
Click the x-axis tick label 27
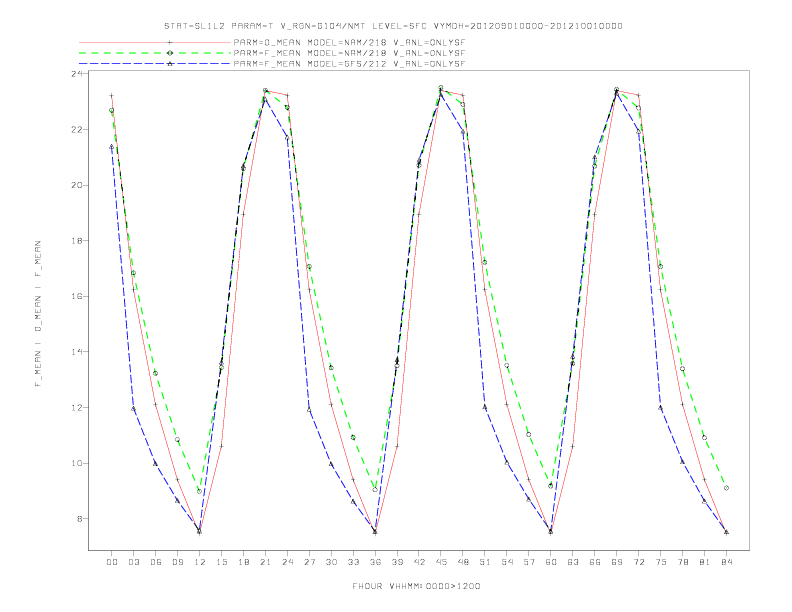pos(309,562)
